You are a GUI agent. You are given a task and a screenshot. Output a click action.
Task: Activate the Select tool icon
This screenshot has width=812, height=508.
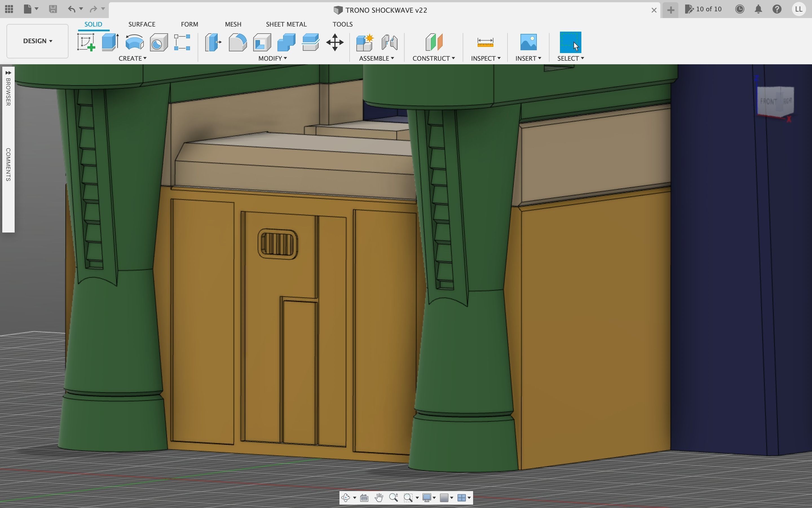click(x=570, y=42)
